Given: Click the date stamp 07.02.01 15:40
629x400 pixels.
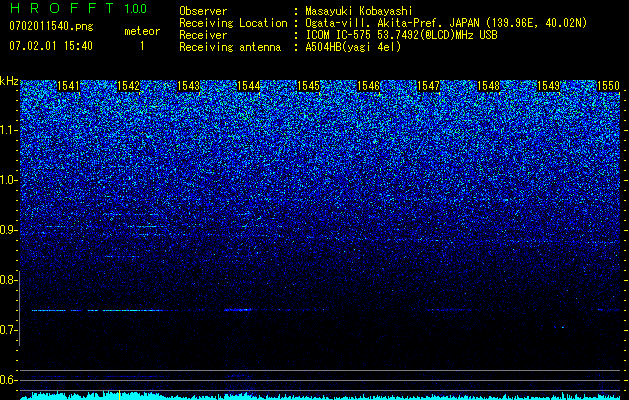Looking at the screenshot, I should tap(51, 46).
